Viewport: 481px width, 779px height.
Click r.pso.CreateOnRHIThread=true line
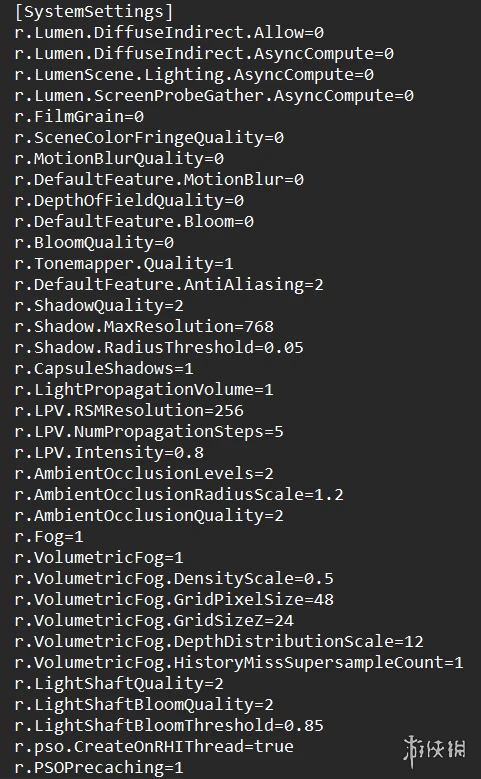tap(154, 746)
